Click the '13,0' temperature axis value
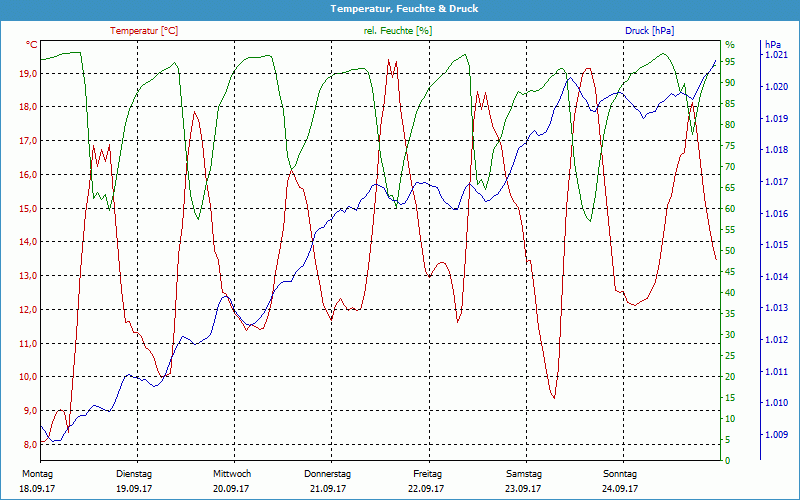 coord(28,276)
